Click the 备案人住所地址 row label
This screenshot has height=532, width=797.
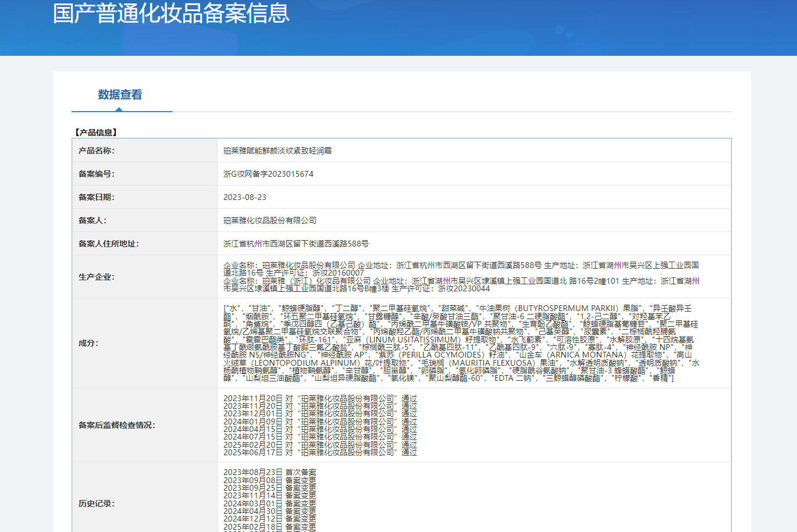pos(109,244)
